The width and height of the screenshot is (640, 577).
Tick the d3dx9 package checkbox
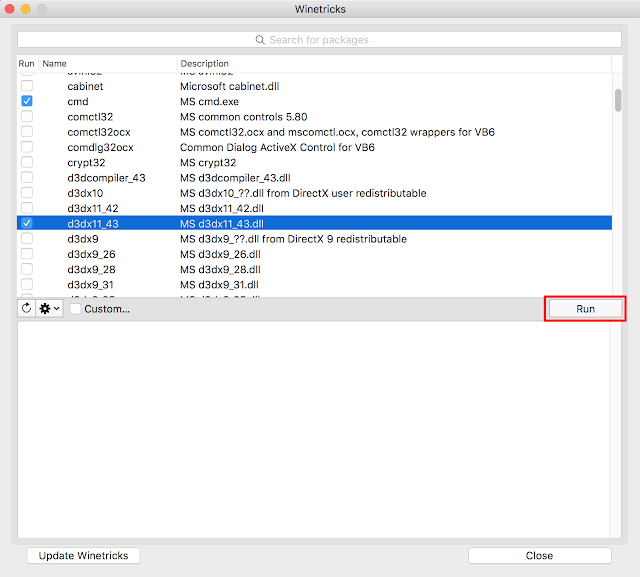coord(27,239)
